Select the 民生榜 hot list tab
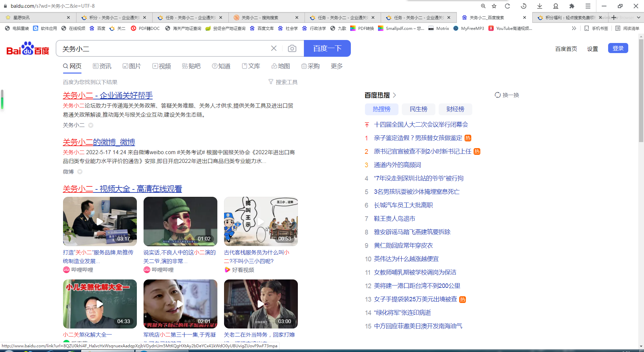This screenshot has width=644, height=352. tap(419, 109)
